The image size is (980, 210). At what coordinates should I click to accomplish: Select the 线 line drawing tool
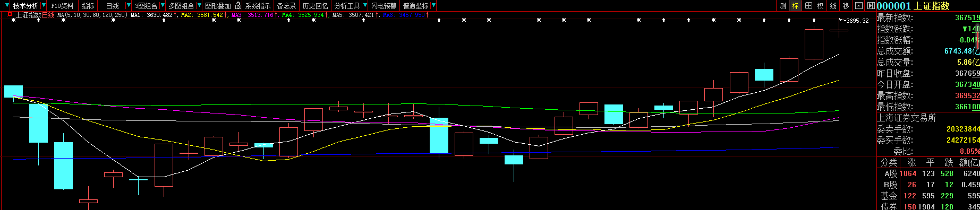click(x=833, y=6)
